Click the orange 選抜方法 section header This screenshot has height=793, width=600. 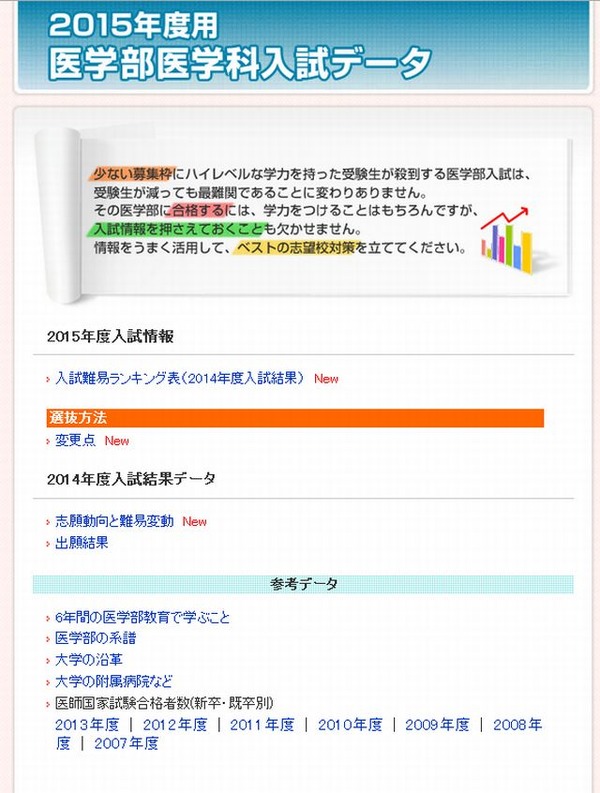pyautogui.click(x=295, y=417)
